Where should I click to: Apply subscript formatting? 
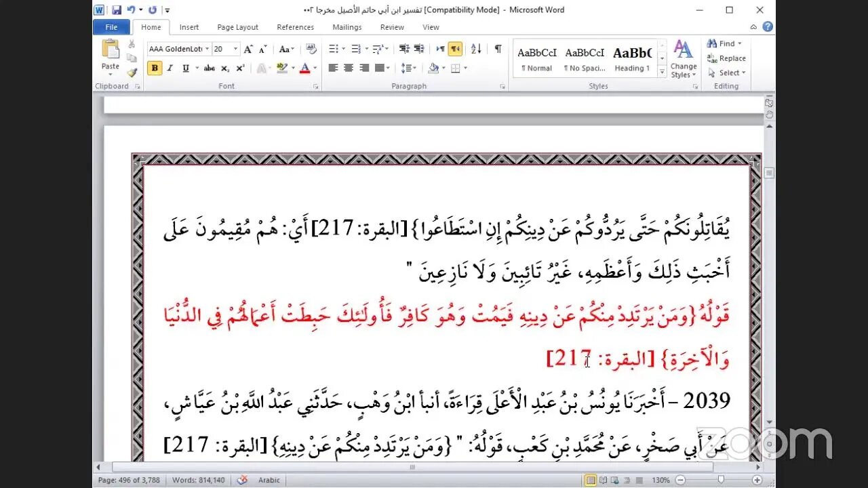coord(225,68)
